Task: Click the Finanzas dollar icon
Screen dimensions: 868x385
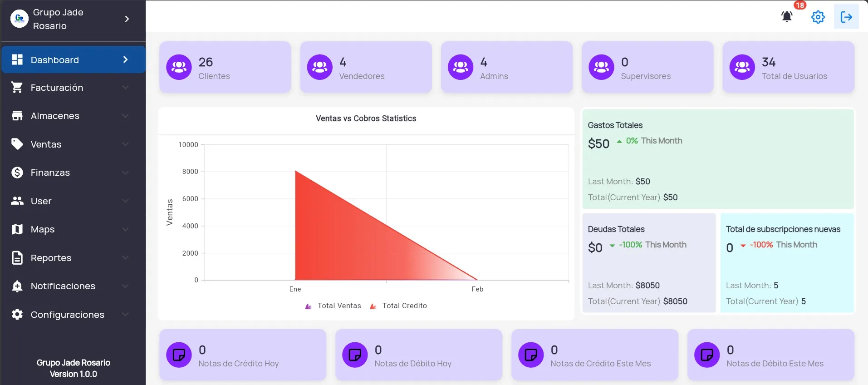Action: coord(17,173)
